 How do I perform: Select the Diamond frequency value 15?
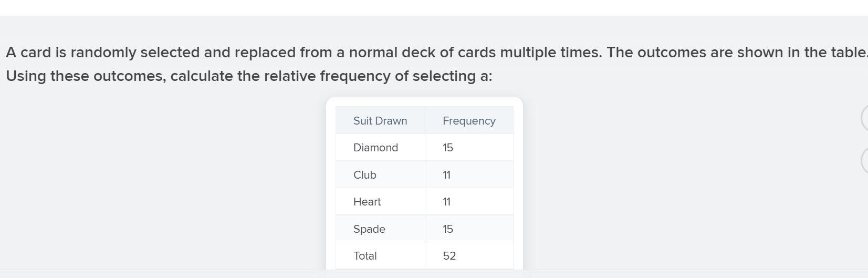coord(447,148)
